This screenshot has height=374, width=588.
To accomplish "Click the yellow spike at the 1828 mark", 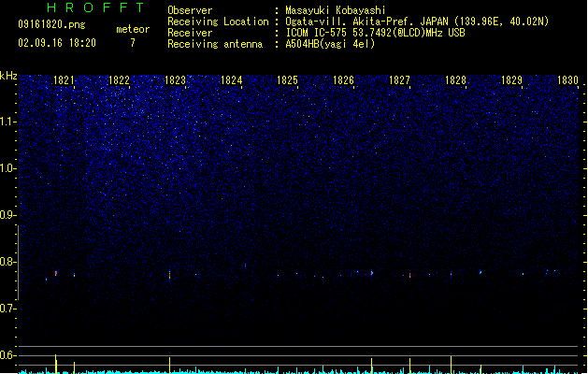I will [x=451, y=365].
